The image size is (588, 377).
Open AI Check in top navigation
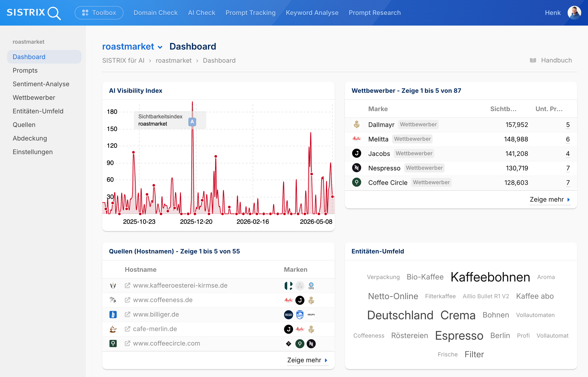202,13
